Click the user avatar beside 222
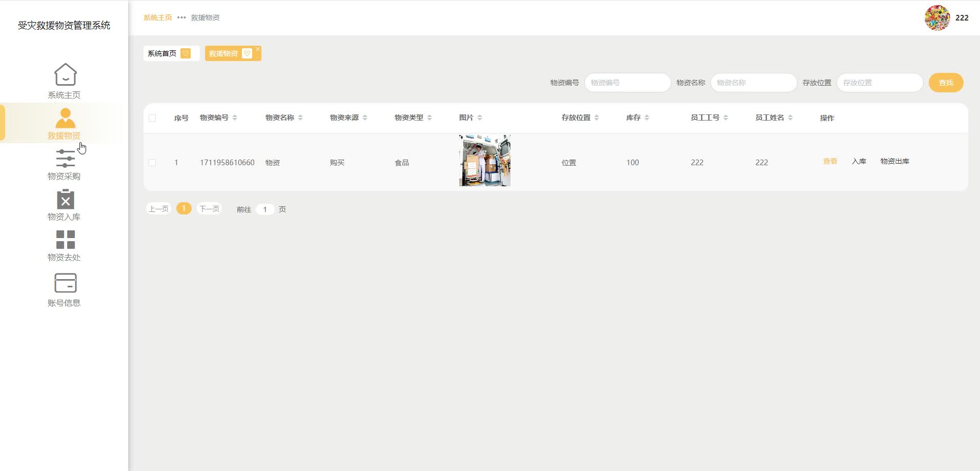The width and height of the screenshot is (980, 471). click(x=937, y=18)
